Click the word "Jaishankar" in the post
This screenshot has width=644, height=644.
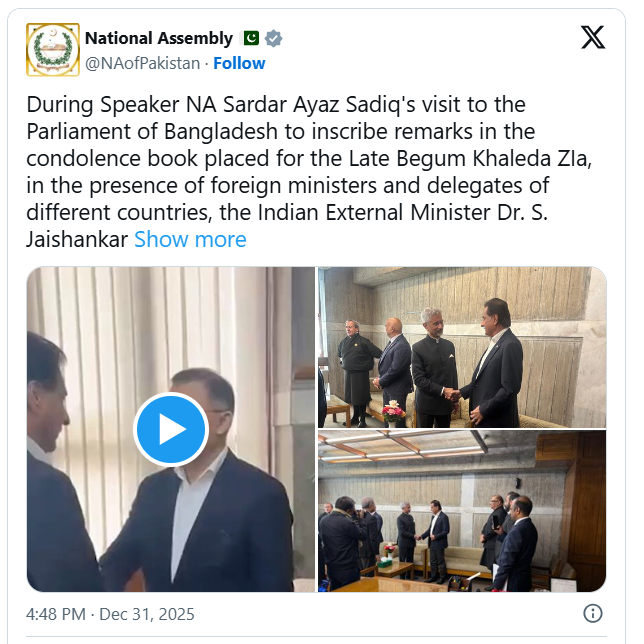coord(78,240)
